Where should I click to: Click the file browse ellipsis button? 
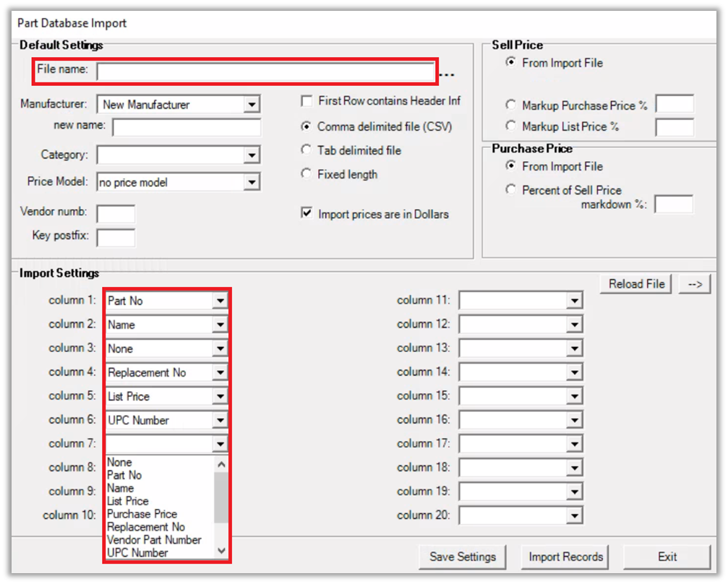pos(448,74)
